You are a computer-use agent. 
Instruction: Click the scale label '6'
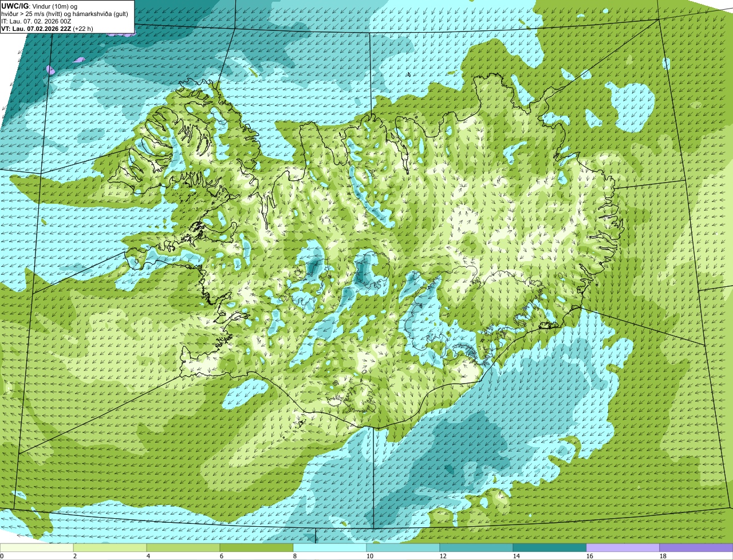(x=221, y=556)
